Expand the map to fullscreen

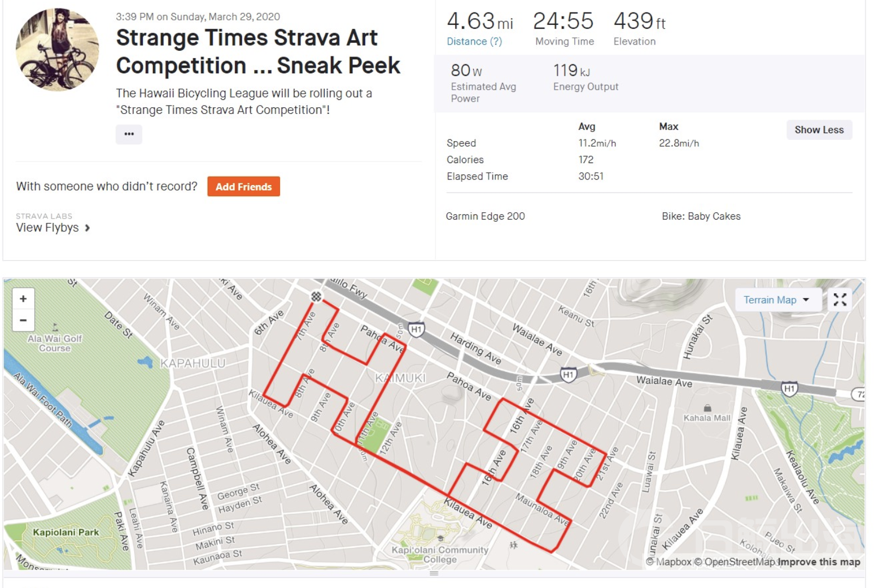(x=840, y=300)
